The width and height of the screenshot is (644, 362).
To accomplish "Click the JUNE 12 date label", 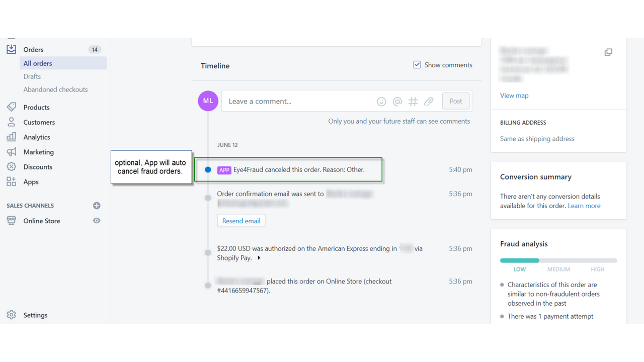I will coord(227,145).
